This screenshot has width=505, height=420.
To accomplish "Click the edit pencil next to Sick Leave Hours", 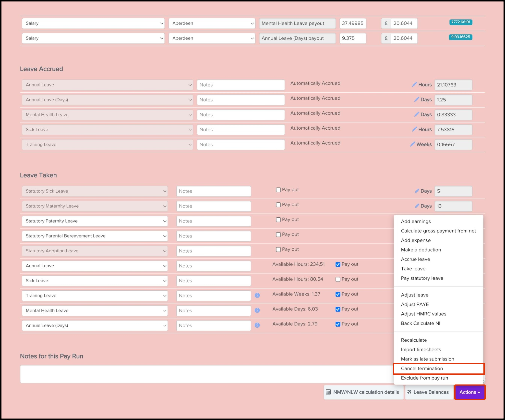I will pyautogui.click(x=414, y=129).
